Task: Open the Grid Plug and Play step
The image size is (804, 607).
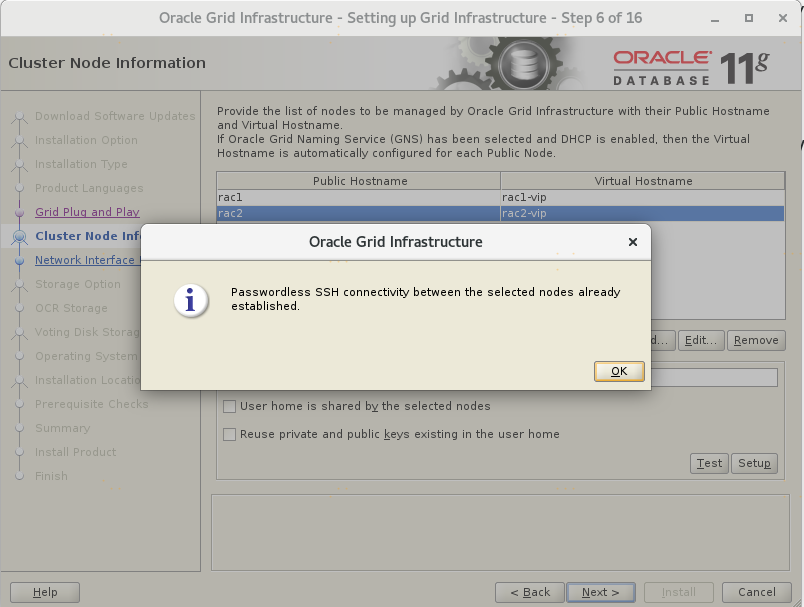Action: coord(87,212)
